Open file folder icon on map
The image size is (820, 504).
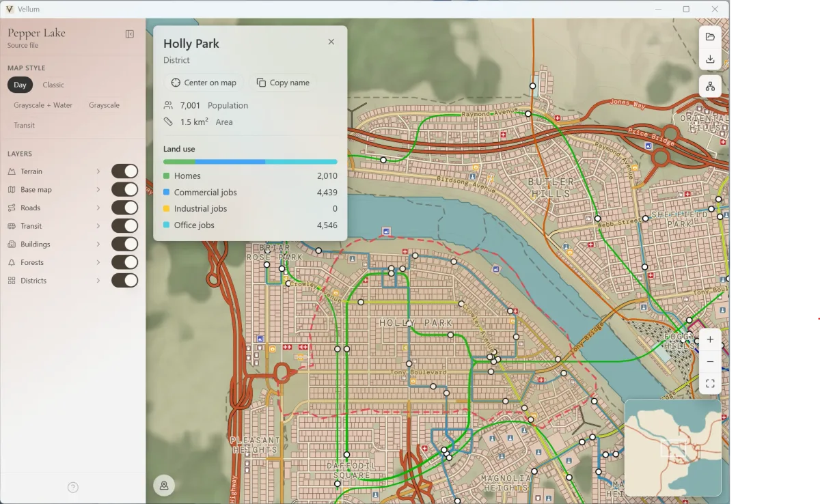(710, 37)
